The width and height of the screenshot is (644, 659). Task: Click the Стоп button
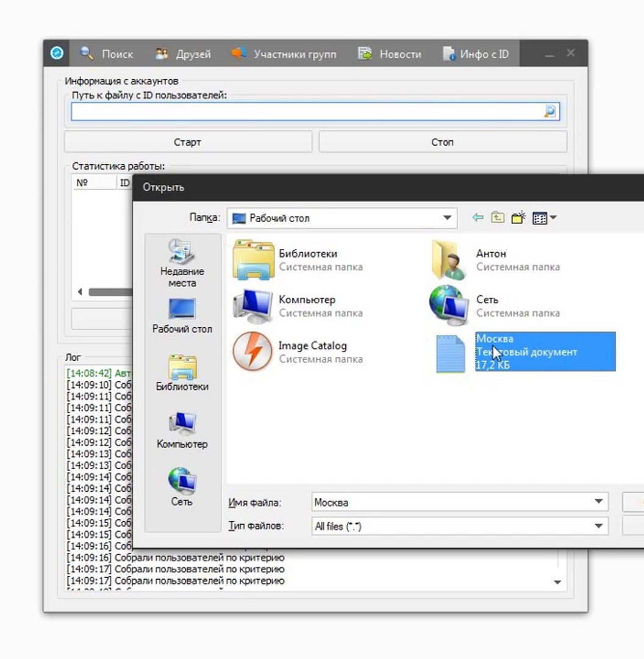(x=442, y=142)
